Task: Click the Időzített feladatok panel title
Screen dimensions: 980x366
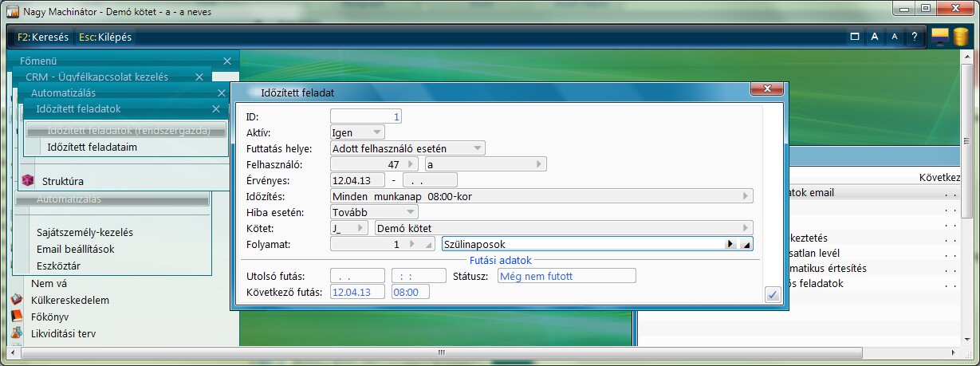Action: point(79,108)
